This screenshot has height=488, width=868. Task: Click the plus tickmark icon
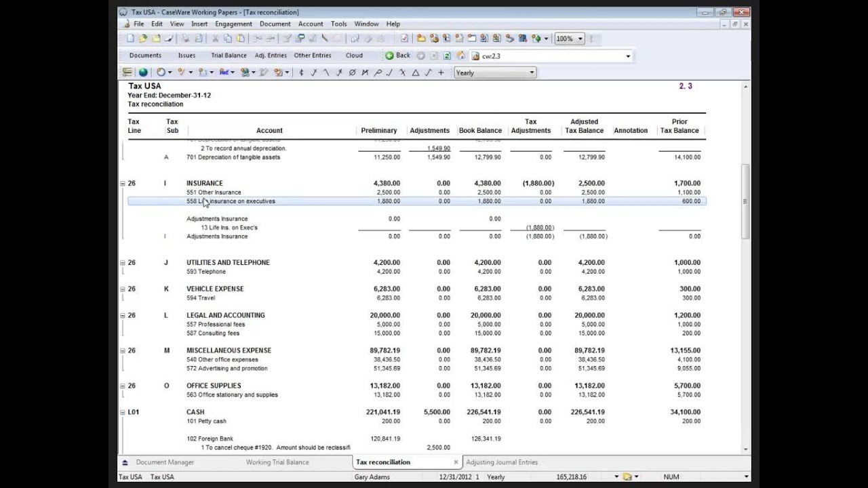441,73
